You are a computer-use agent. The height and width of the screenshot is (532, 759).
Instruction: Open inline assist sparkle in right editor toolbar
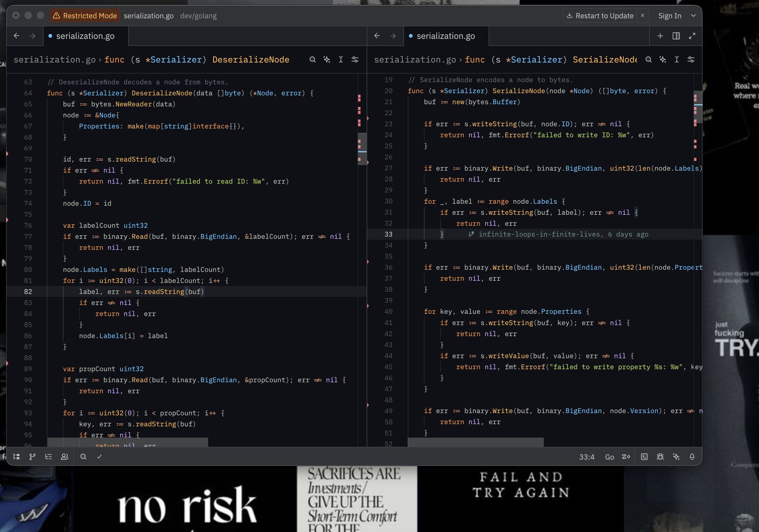coord(663,59)
